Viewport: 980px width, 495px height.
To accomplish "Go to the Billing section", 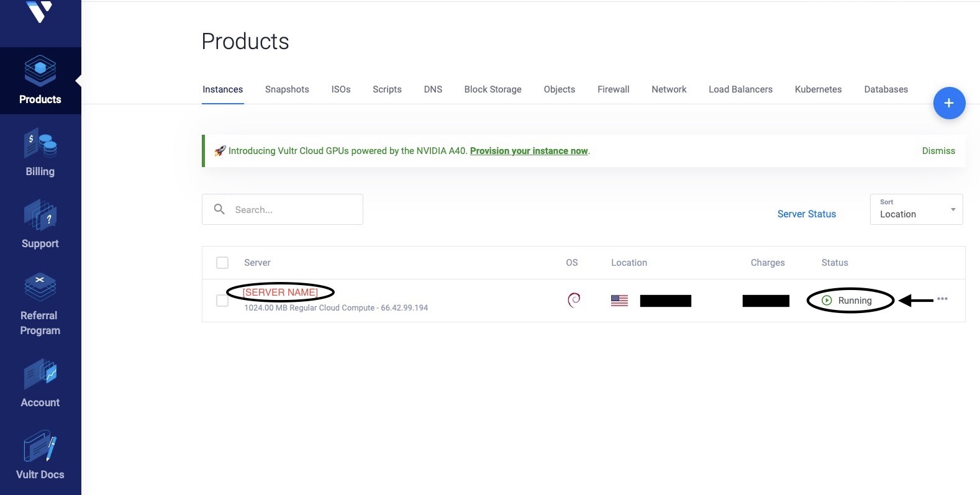I will (40, 153).
